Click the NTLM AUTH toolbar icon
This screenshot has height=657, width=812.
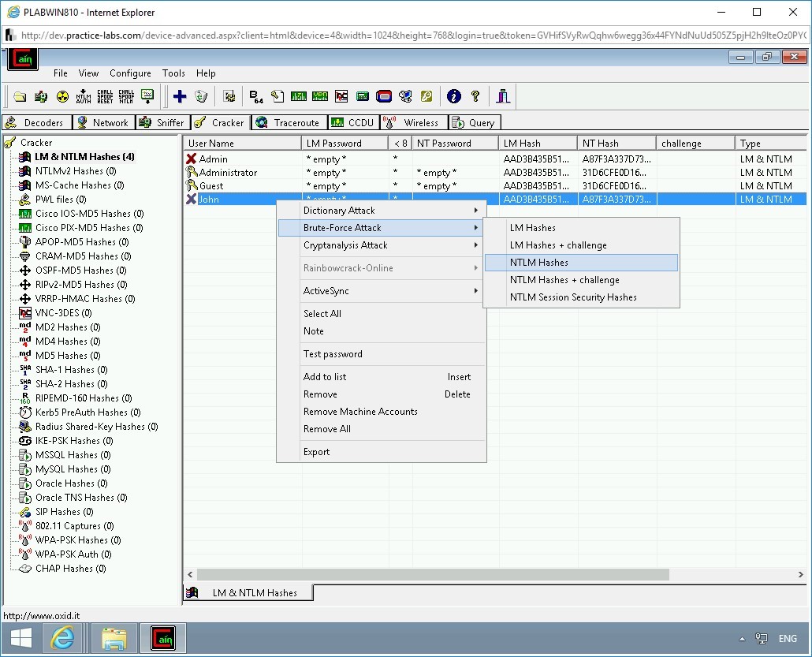[84, 96]
